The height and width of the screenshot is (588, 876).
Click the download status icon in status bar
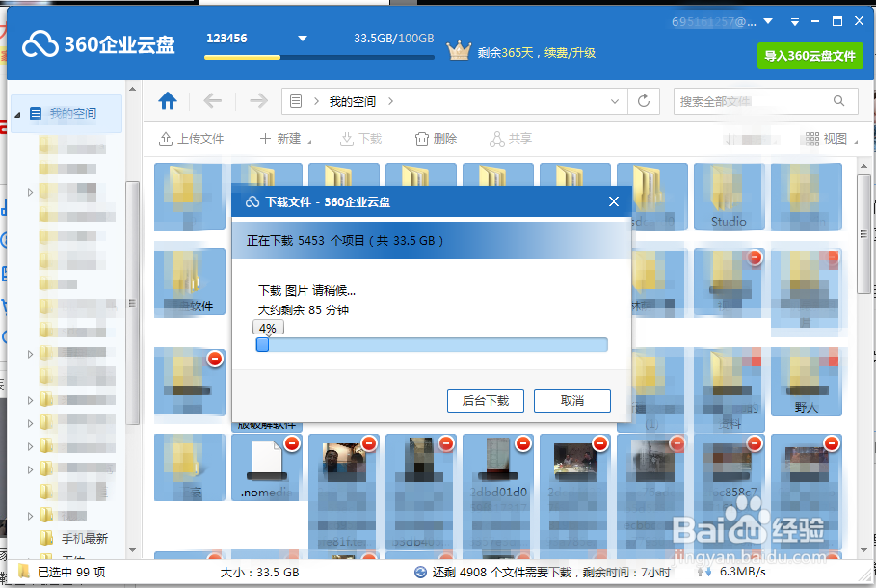pyautogui.click(x=420, y=572)
